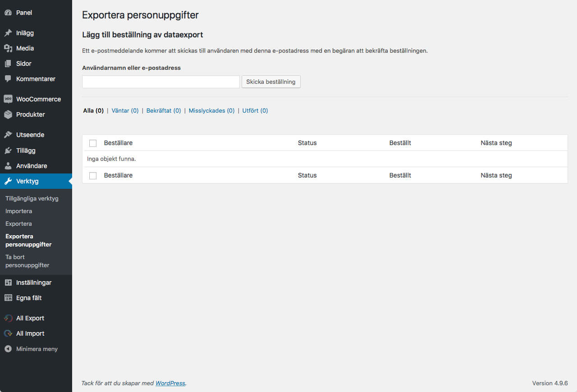Open the Inställningar settings menu
The image size is (577, 392).
point(34,283)
